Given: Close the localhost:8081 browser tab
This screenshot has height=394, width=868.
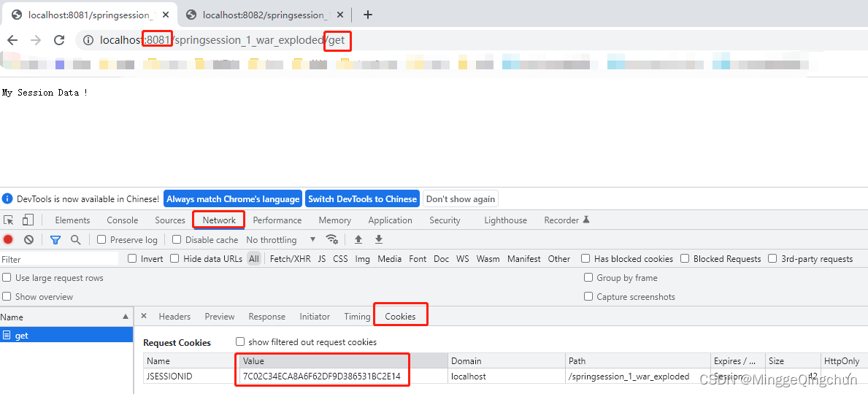Looking at the screenshot, I should 166,15.
